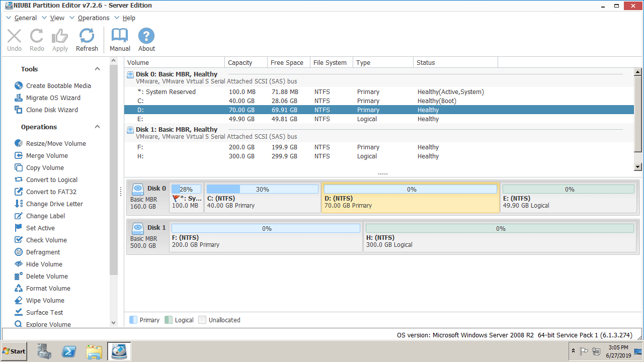Sort list by Free Space column header
This screenshot has height=362, width=644.
coord(287,63)
